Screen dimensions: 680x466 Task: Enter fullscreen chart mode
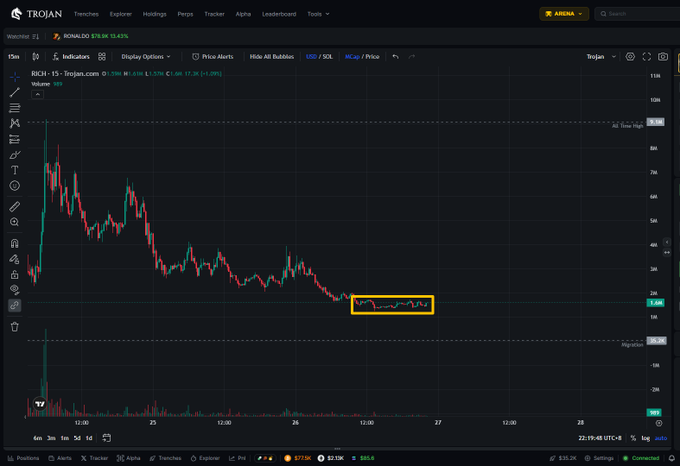click(647, 57)
